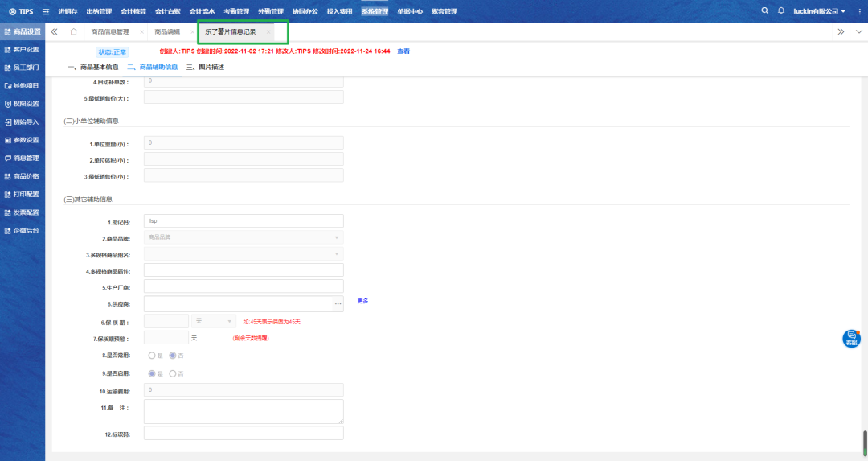Open notifications bell icon
The image size is (868, 461).
coord(780,11)
